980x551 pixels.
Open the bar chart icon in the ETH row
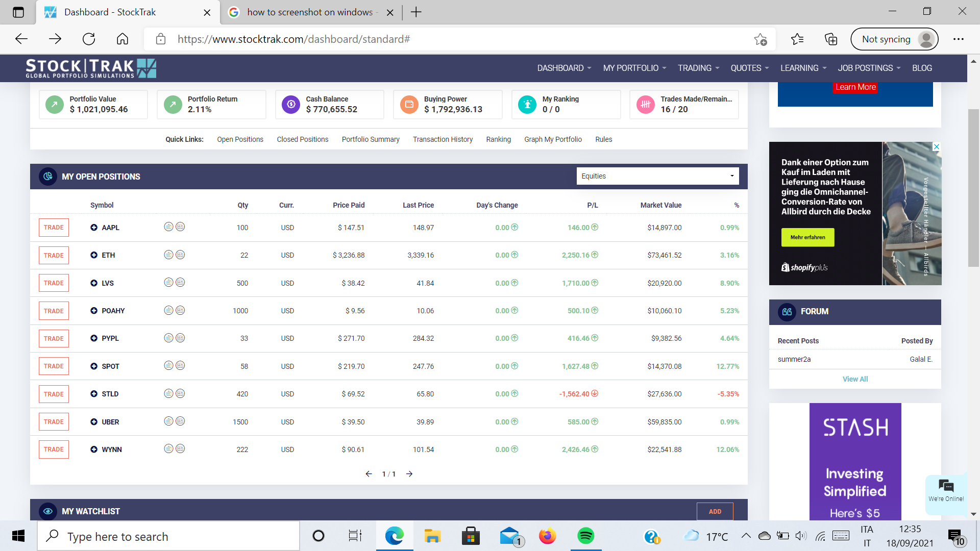tap(168, 255)
